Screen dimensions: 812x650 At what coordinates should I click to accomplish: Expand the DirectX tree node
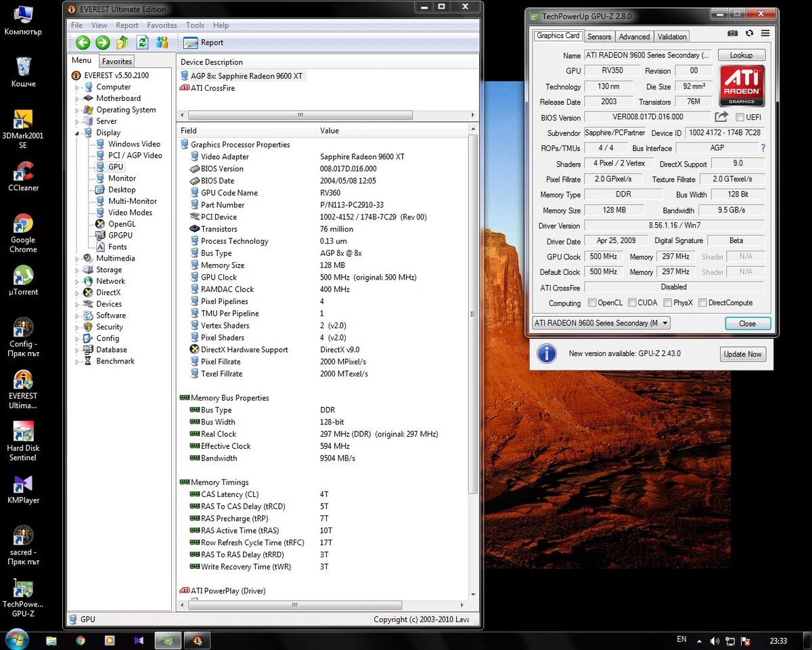pos(77,293)
